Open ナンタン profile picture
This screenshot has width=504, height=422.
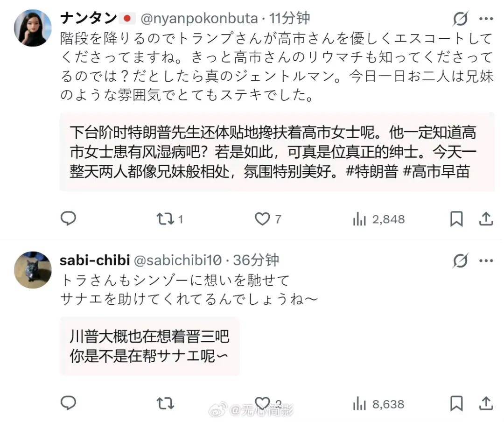pyautogui.click(x=33, y=28)
